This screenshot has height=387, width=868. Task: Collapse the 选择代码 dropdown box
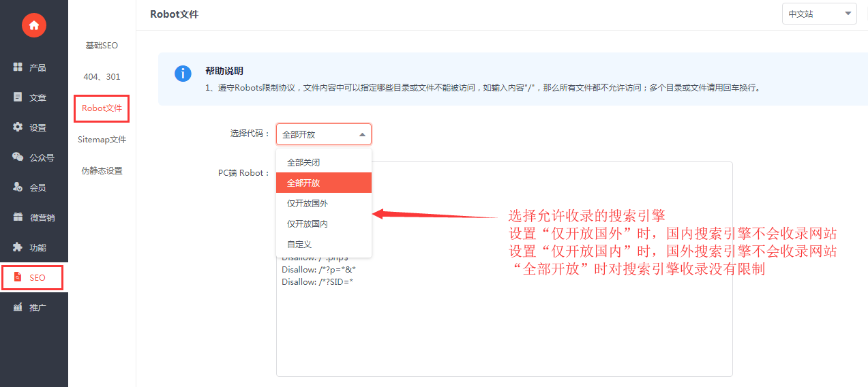(323, 134)
